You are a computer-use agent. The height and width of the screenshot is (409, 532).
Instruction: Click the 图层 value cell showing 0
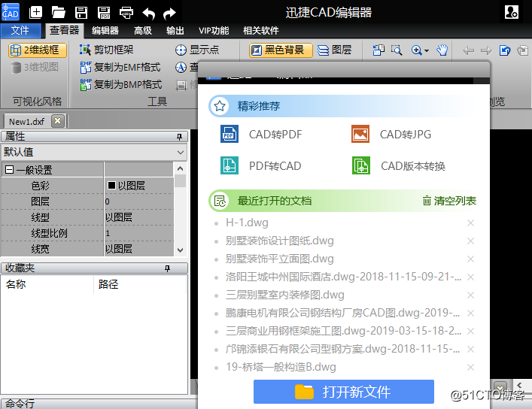(138, 201)
